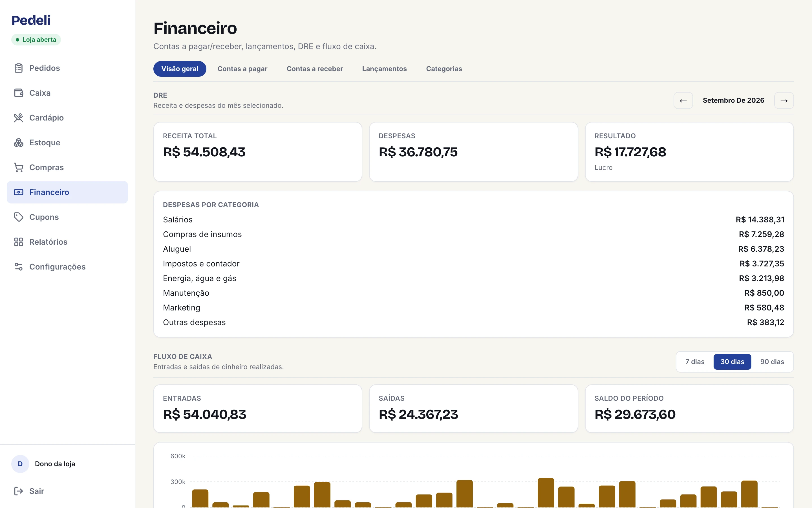
Task: Advance to next month with right arrow
Action: coord(784,100)
